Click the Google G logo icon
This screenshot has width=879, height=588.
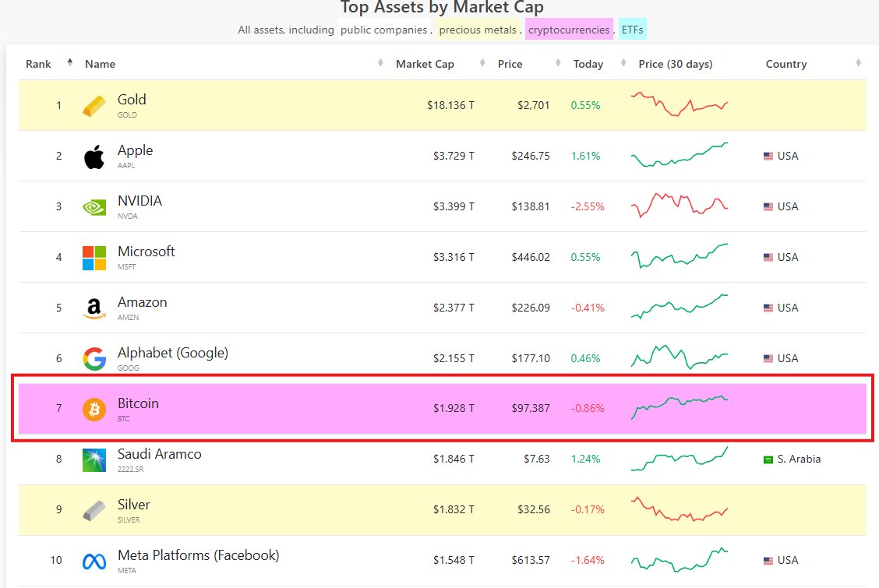(94, 359)
